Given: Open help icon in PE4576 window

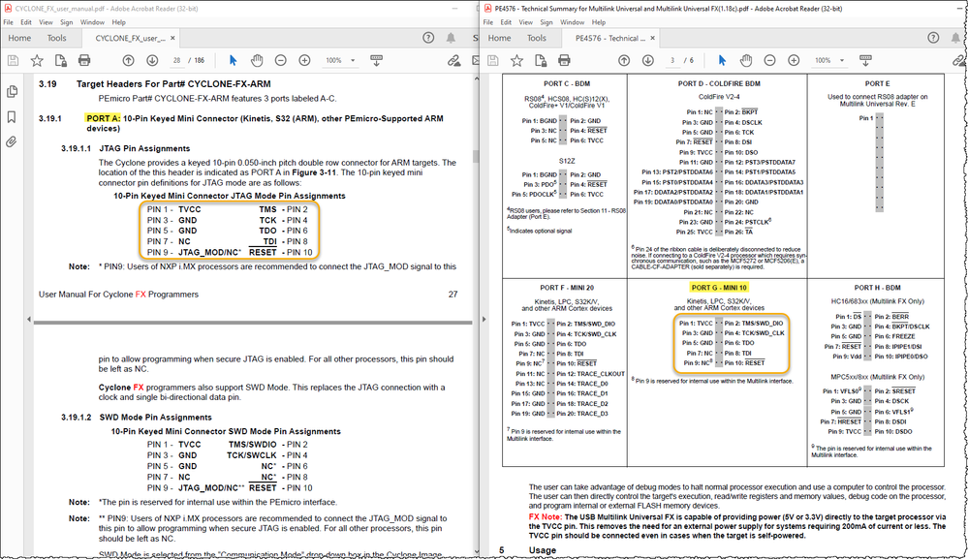Looking at the screenshot, I should (x=933, y=38).
